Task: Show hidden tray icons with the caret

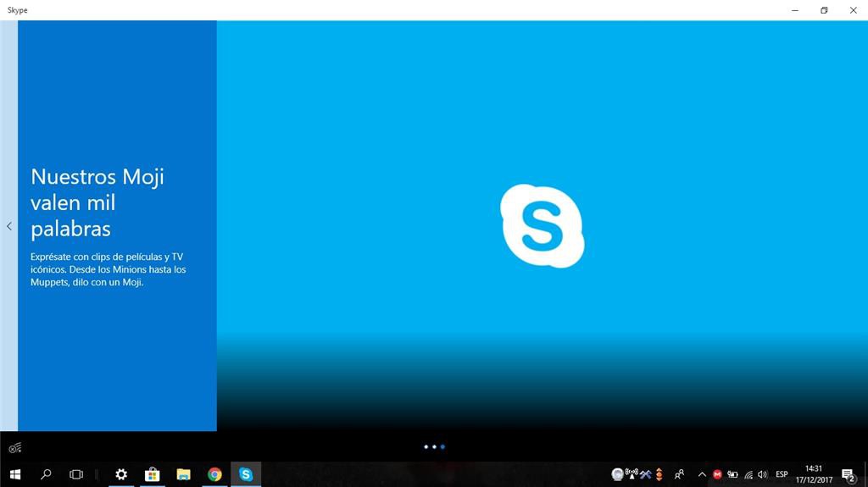Action: pyautogui.click(x=701, y=474)
